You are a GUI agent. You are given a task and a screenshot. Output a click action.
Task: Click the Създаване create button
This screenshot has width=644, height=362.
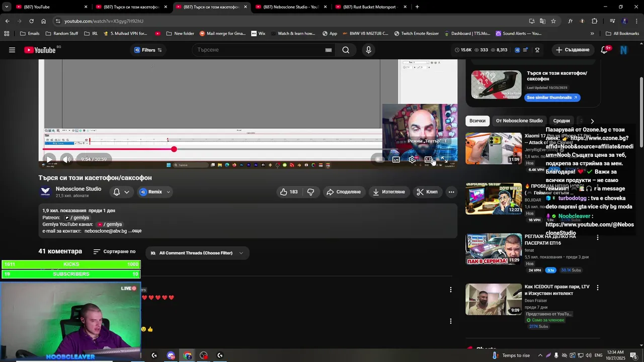point(573,50)
